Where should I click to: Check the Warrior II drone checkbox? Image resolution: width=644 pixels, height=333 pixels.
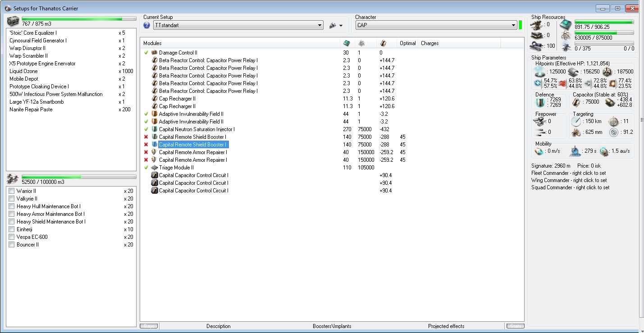click(x=12, y=191)
